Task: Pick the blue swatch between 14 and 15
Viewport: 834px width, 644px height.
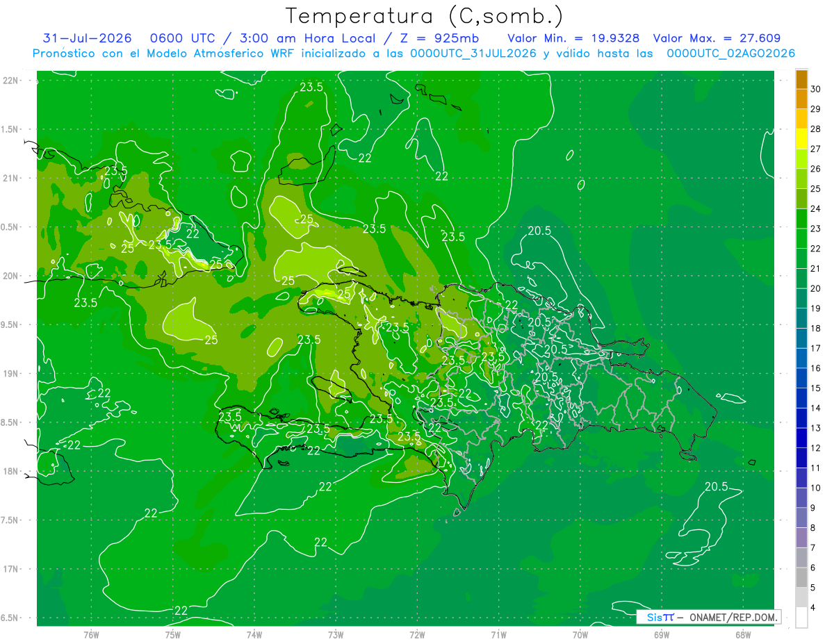Action: [802, 398]
